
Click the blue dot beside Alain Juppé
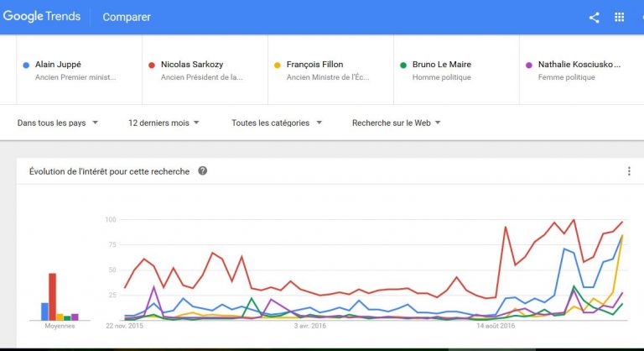point(26,65)
